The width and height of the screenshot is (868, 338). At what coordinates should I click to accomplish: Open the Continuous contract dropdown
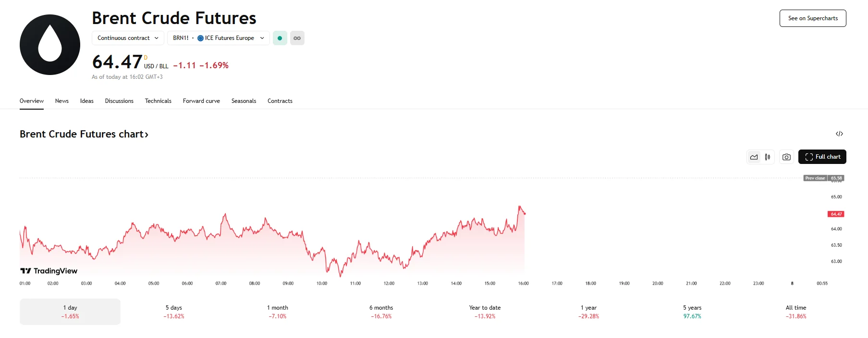click(127, 38)
